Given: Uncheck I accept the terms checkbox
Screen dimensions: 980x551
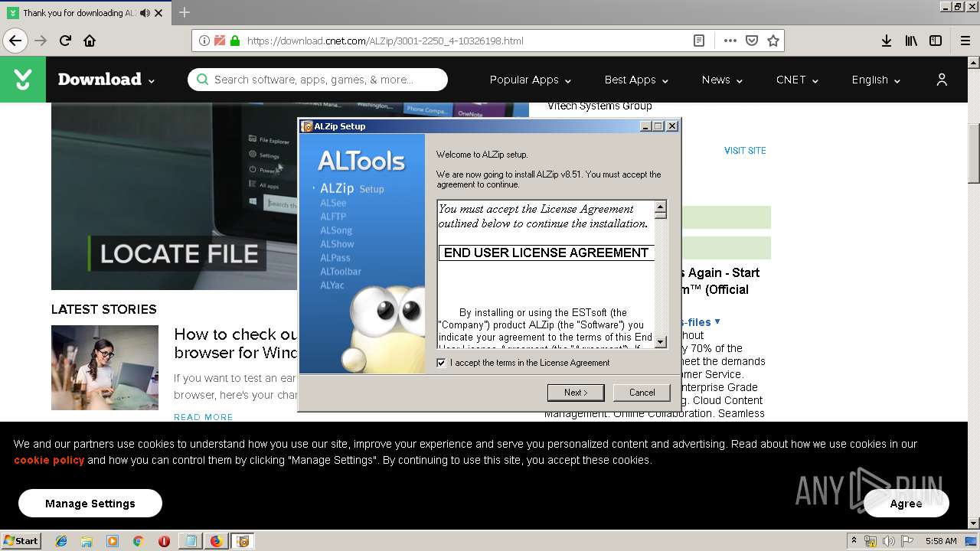Looking at the screenshot, I should click(441, 363).
